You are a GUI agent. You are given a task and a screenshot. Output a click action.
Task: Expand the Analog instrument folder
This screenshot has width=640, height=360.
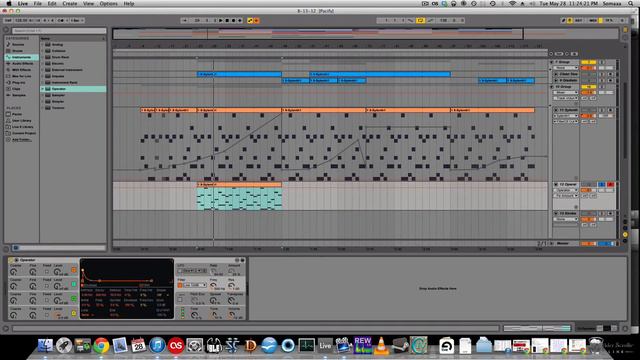pos(42,44)
